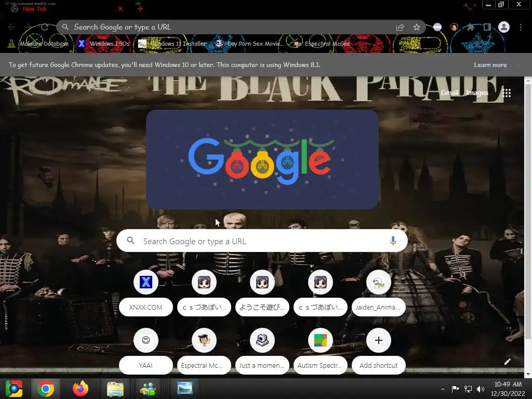This screenshot has width=532, height=399.
Task: Open the users app icon in taskbar
Action: [148, 389]
